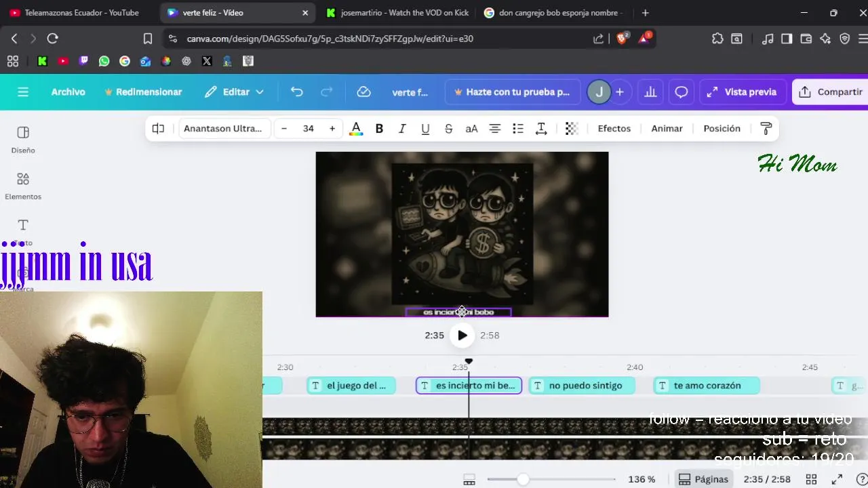Click the font size field showing 34

click(x=309, y=128)
